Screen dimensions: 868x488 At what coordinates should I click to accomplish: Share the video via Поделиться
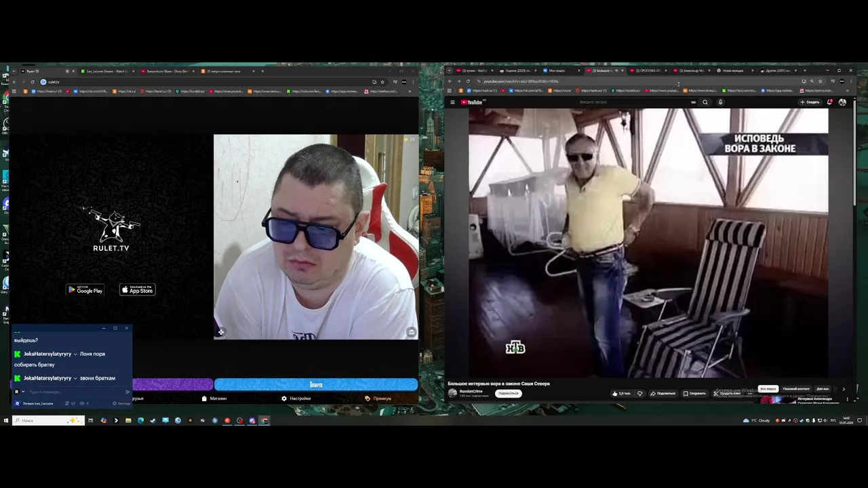click(x=663, y=393)
